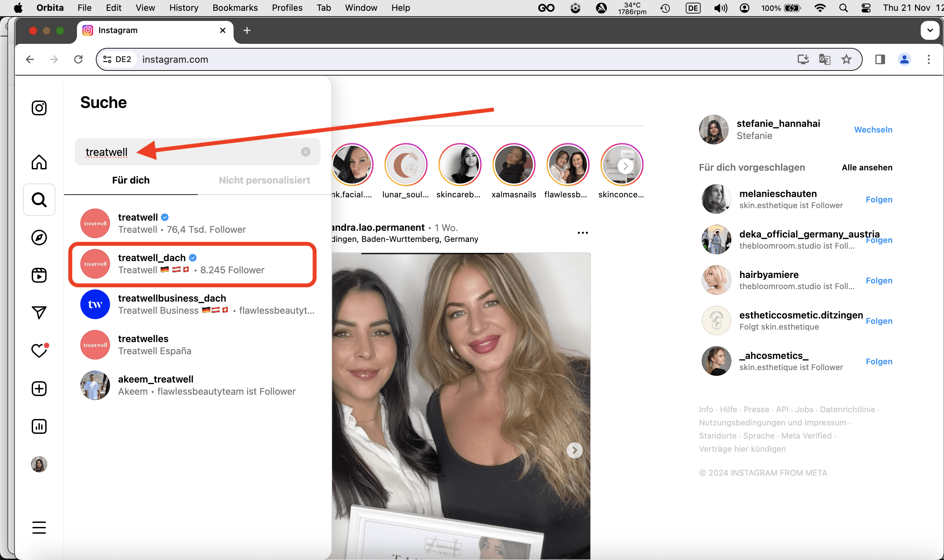The image size is (944, 560).
Task: Advance post to next photo arrow
Action: [x=574, y=450]
